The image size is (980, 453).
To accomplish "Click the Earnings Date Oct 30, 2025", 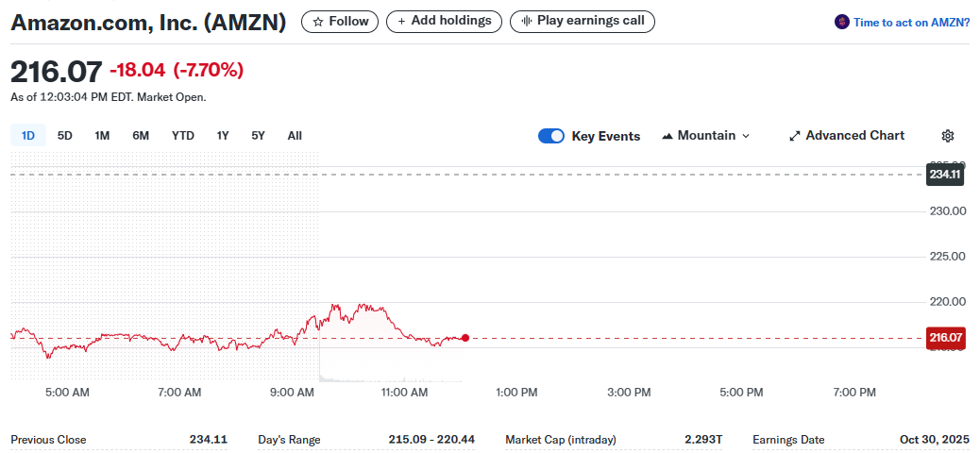I will 935,440.
